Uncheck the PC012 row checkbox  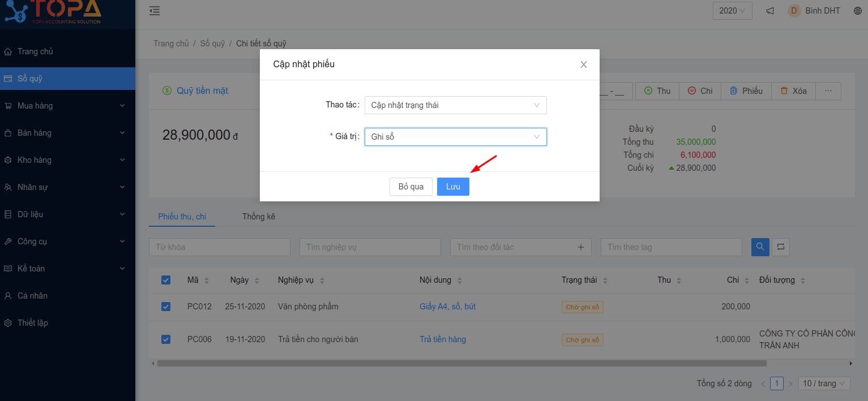pyautogui.click(x=166, y=307)
